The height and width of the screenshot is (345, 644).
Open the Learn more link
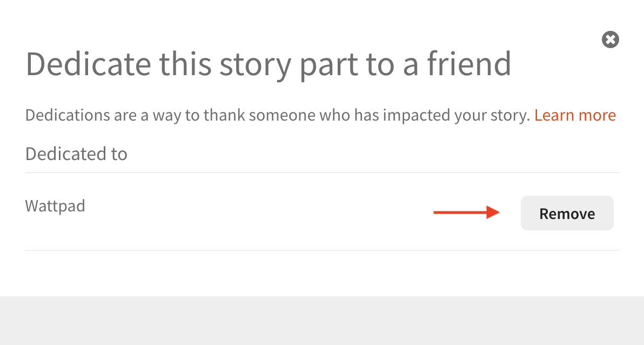(575, 115)
